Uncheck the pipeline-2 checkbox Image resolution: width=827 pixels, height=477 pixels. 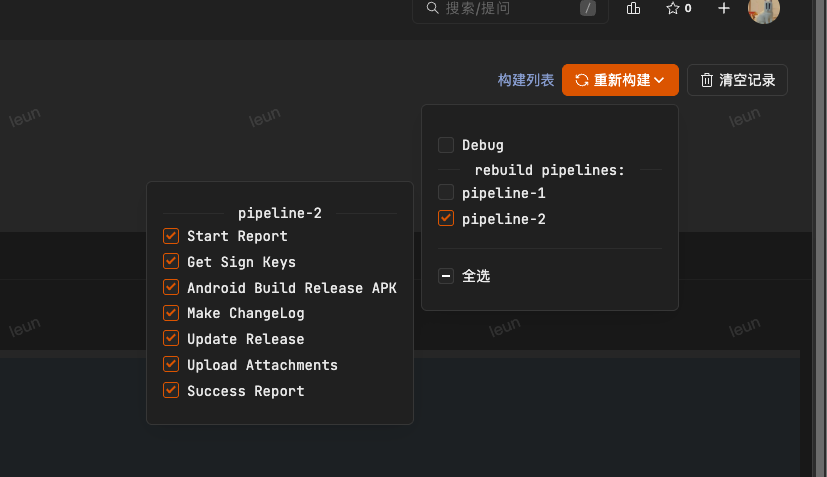pos(446,218)
